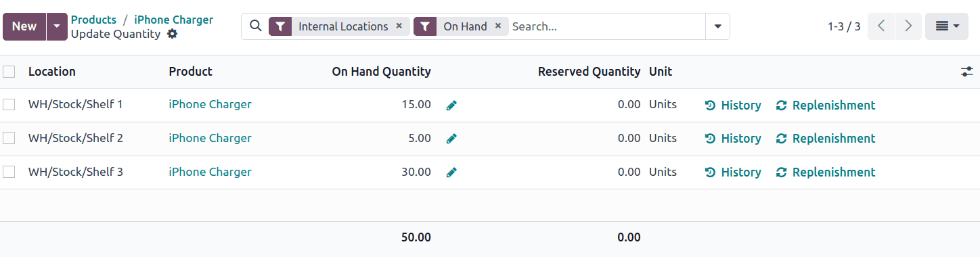The height and width of the screenshot is (257, 980).
Task: Select the WH/Stock/Shelf 1 row checkbox
Action: [9, 105]
